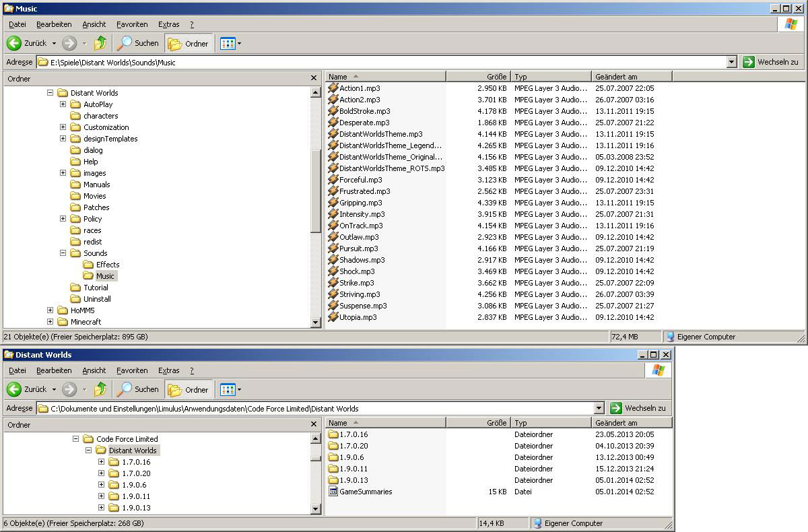
Task: Click Wechseln zu button in Distant Worlds window
Action: click(x=638, y=408)
